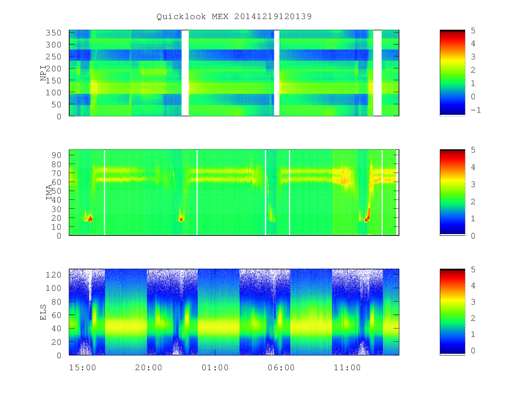532x399 pixels.
Task: Click the 06:00 time tick label
Action: pyautogui.click(x=281, y=368)
